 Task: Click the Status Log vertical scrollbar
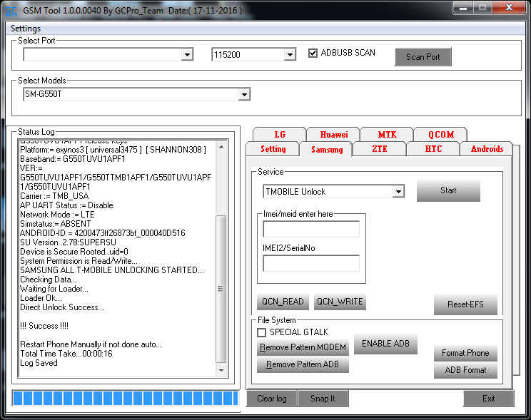[x=221, y=258]
